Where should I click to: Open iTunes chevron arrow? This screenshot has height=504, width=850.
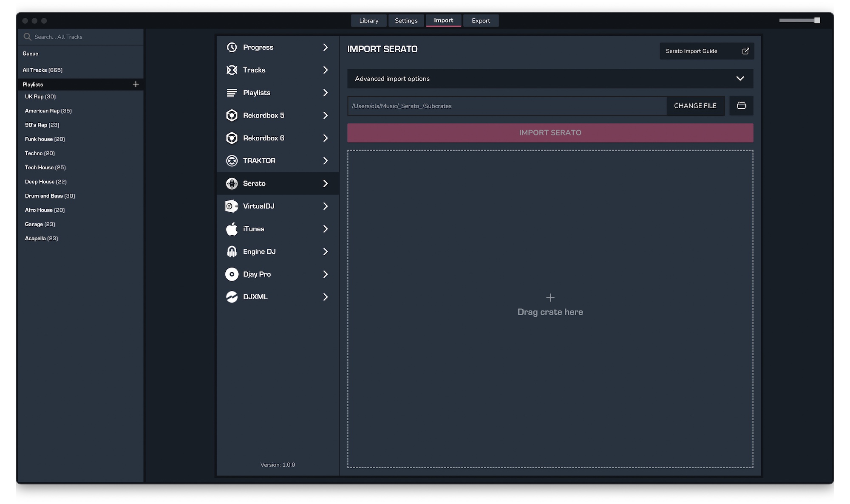click(x=326, y=229)
